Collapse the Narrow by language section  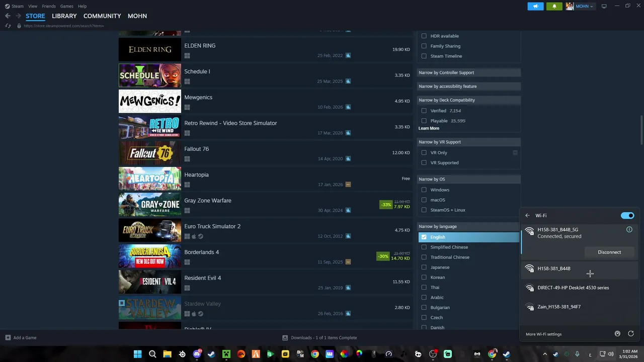click(469, 226)
